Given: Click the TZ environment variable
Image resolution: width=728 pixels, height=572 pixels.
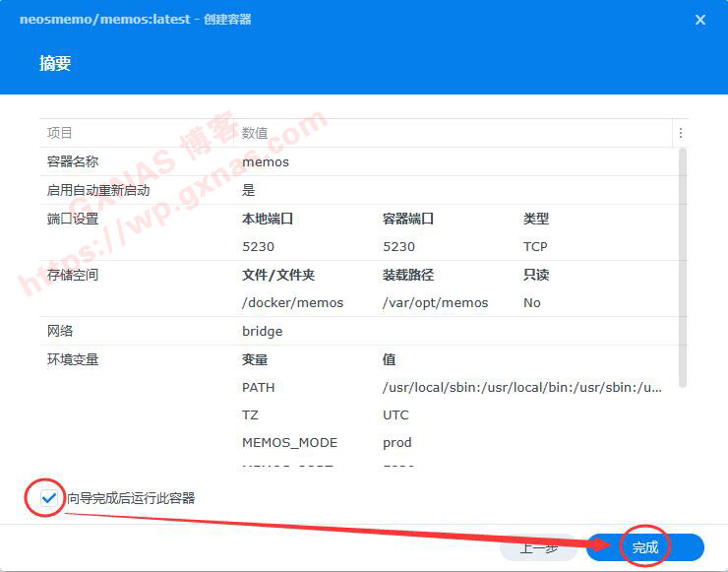Looking at the screenshot, I should pos(251,415).
